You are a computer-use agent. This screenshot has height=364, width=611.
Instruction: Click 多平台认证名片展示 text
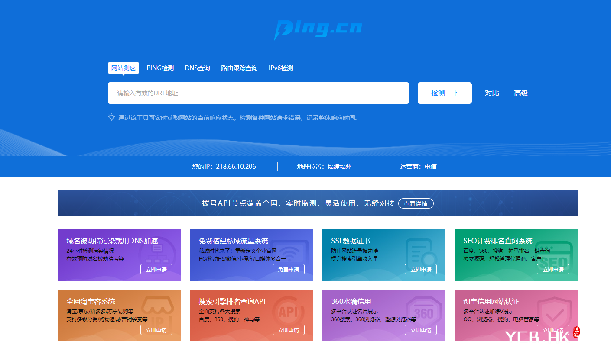coord(354,312)
